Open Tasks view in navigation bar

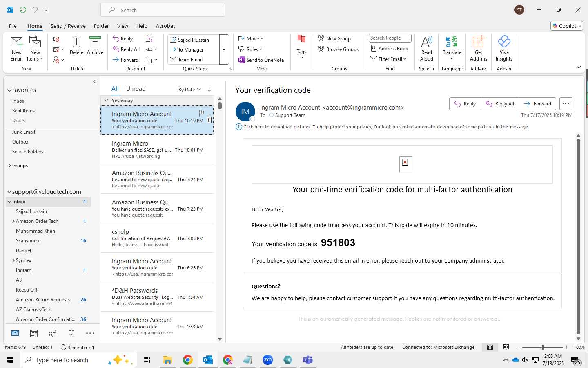coord(71,333)
